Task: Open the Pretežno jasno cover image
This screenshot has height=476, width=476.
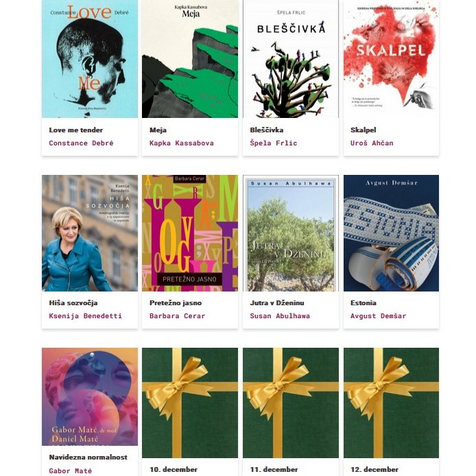Action: (x=190, y=233)
